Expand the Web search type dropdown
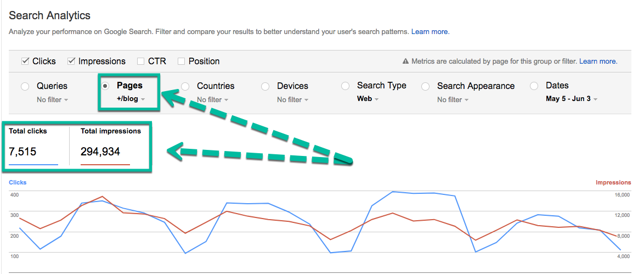Screen dimensions: 644x274 (368, 99)
